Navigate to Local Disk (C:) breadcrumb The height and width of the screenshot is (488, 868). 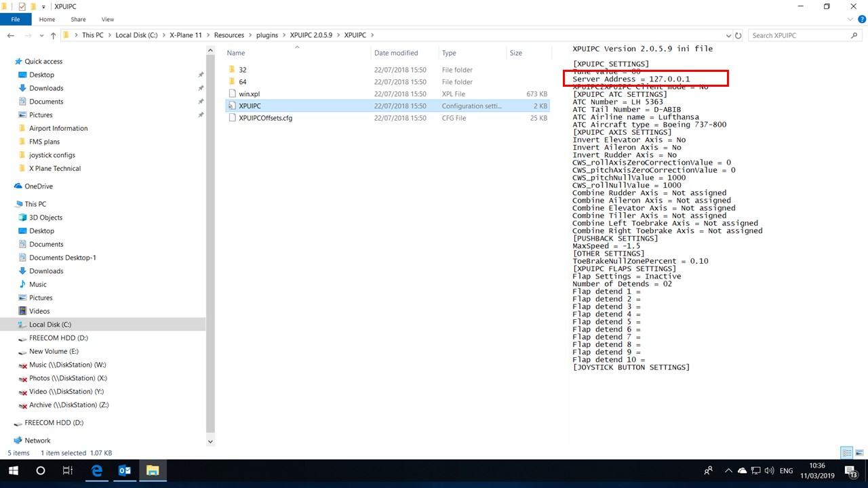pos(136,35)
